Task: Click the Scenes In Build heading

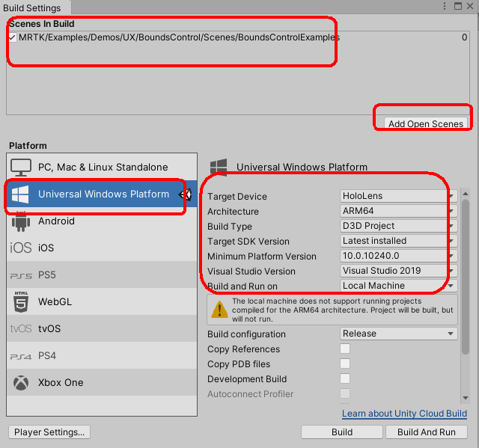Action: [42, 24]
